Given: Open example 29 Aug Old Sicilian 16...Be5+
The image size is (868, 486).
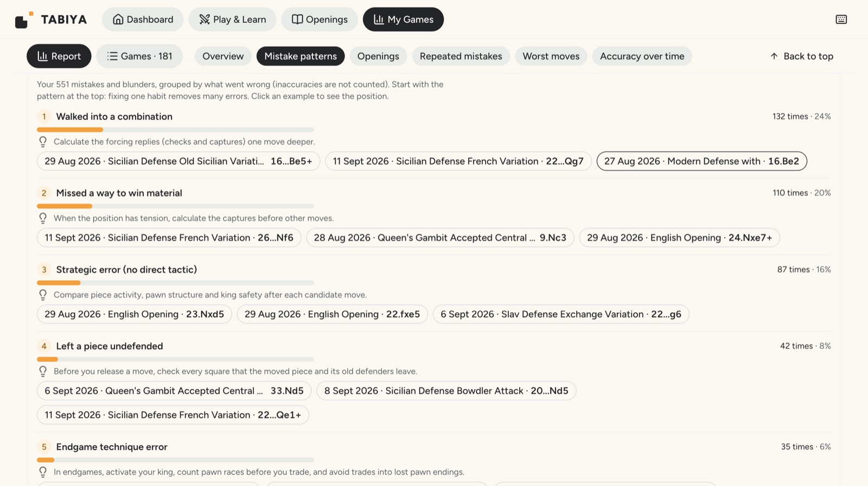Looking at the screenshot, I should tap(178, 161).
